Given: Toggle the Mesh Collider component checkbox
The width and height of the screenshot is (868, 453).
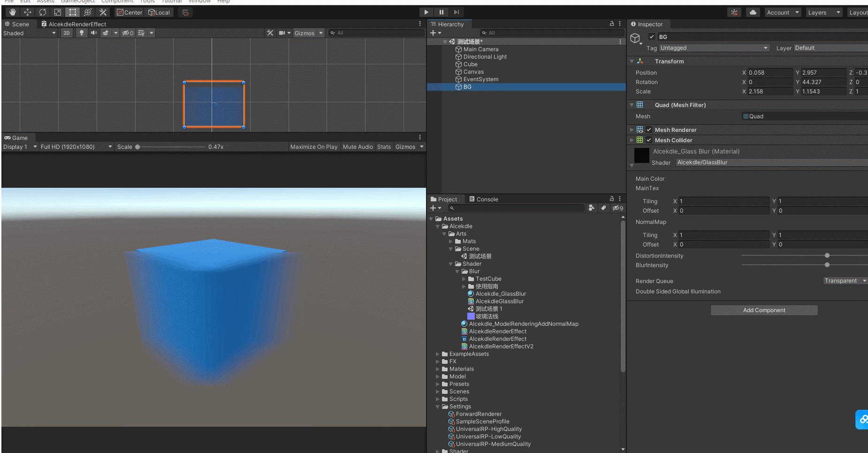Looking at the screenshot, I should tap(649, 140).
